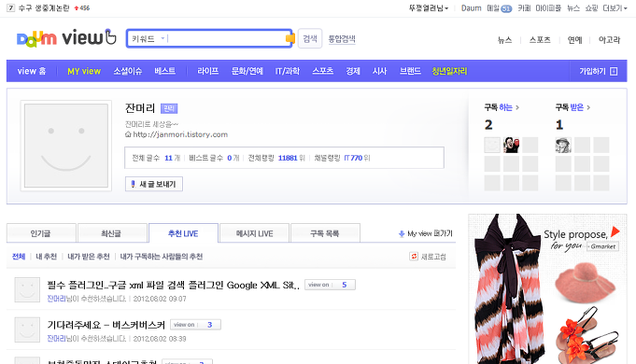636x364 pixels.
Task: Click view on 5 recommendation button
Action: coord(331,285)
